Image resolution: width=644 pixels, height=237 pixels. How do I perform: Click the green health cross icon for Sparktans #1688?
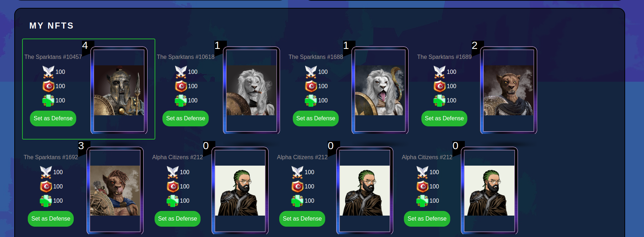coord(311,100)
